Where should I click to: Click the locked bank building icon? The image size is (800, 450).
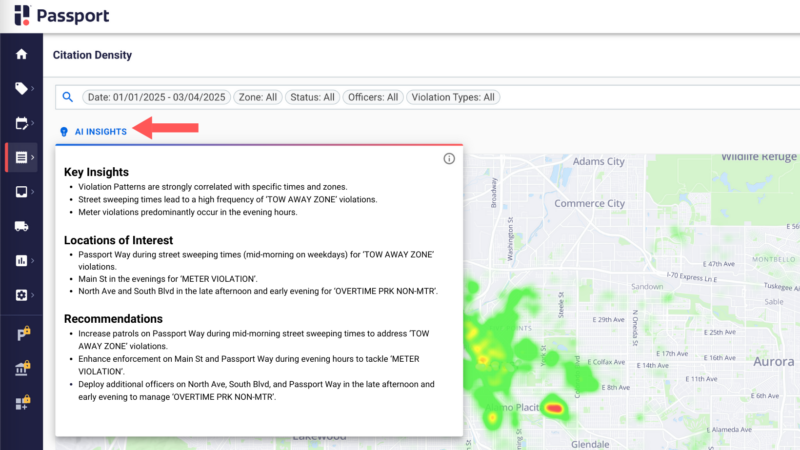click(x=21, y=370)
